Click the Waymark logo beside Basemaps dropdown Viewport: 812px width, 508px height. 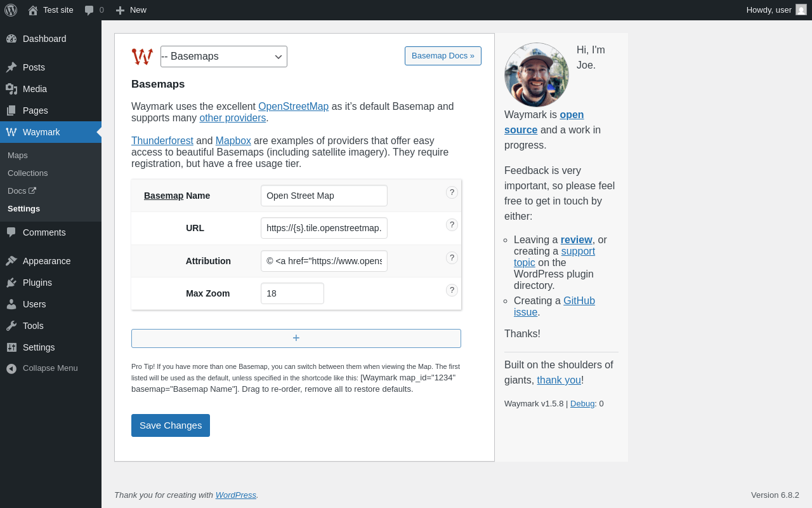tap(142, 57)
